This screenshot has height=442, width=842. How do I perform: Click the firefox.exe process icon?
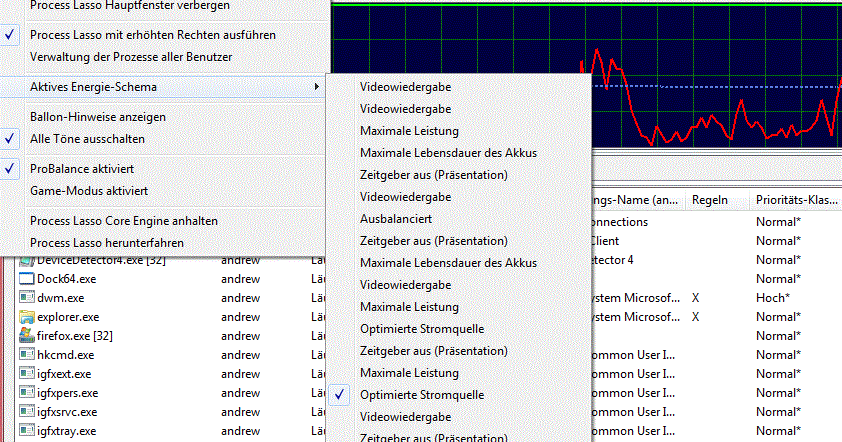(26, 336)
